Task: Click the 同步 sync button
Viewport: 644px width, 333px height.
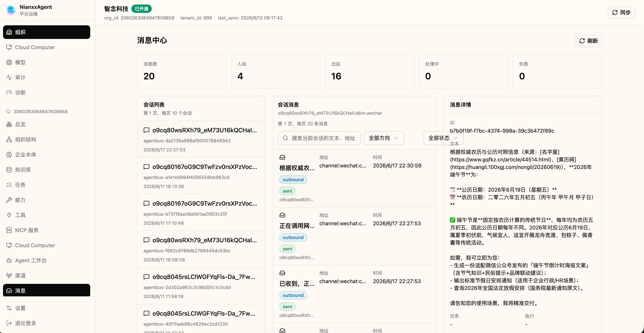Action: (x=621, y=12)
